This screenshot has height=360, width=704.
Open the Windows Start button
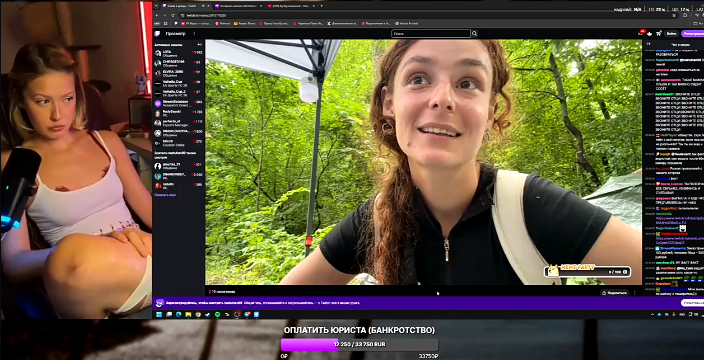[x=159, y=314]
